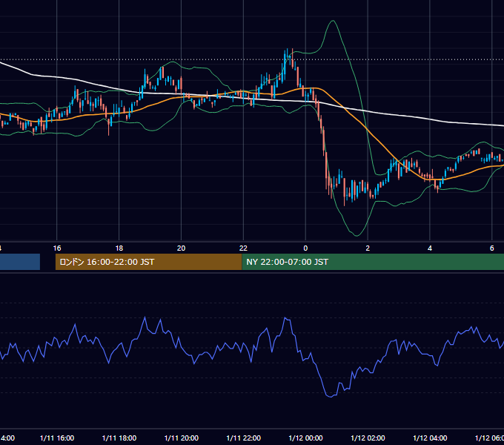This screenshot has height=445, width=504.
Task: Click the NY 22:00-07:00 JST session bar
Action: 373,262
